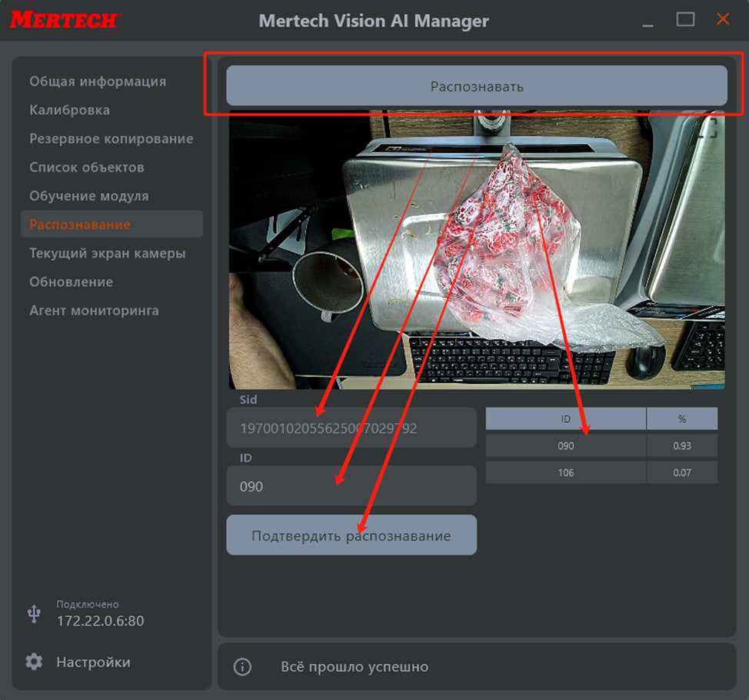Close the Mertech Vision AI Manager window
This screenshot has width=749, height=700.
pyautogui.click(x=723, y=20)
